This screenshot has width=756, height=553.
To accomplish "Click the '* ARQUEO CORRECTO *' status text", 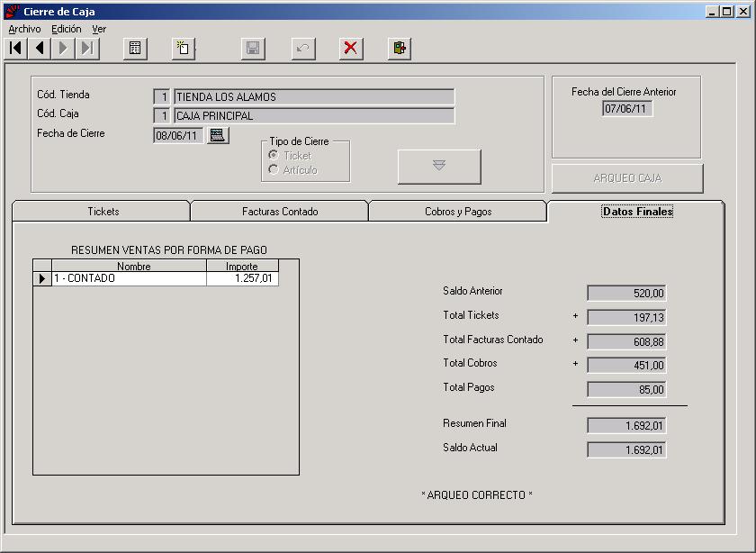I will pos(477,495).
